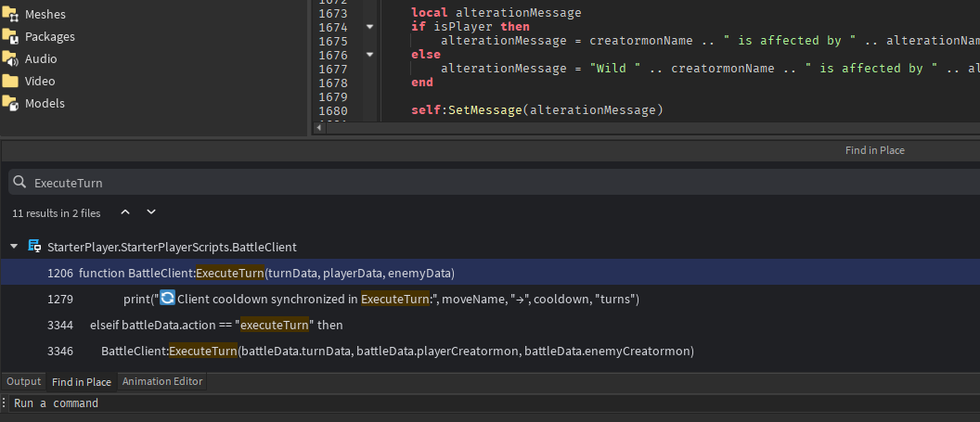980x422 pixels.
Task: Click the '11 results in 2 files' text
Action: [x=57, y=213]
